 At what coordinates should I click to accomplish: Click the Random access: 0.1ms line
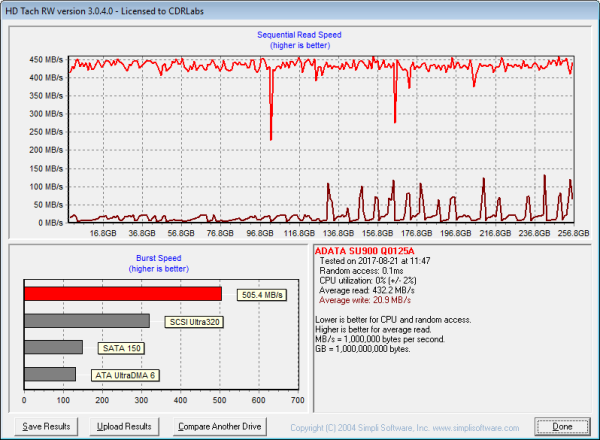pos(361,271)
